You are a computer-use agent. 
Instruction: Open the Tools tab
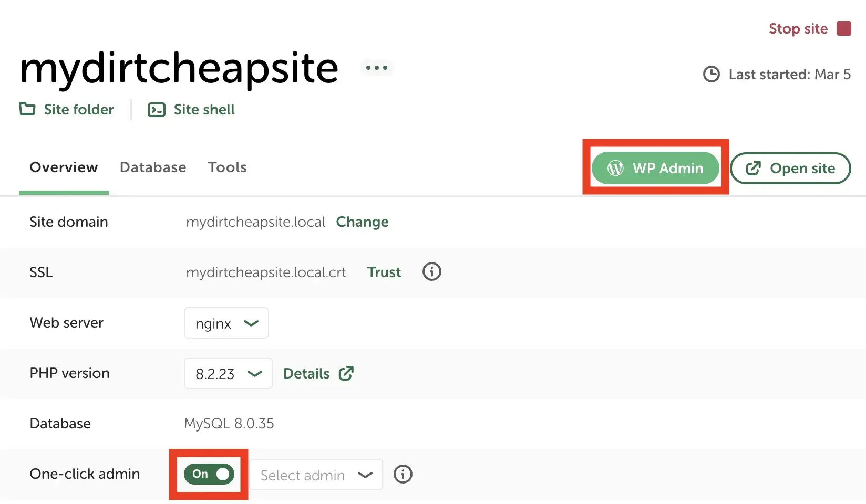coord(228,167)
